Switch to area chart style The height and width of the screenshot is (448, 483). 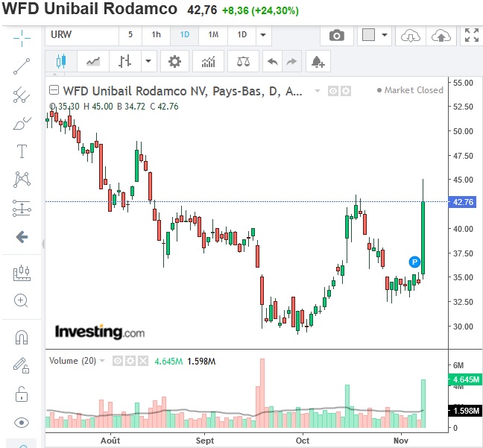point(93,61)
